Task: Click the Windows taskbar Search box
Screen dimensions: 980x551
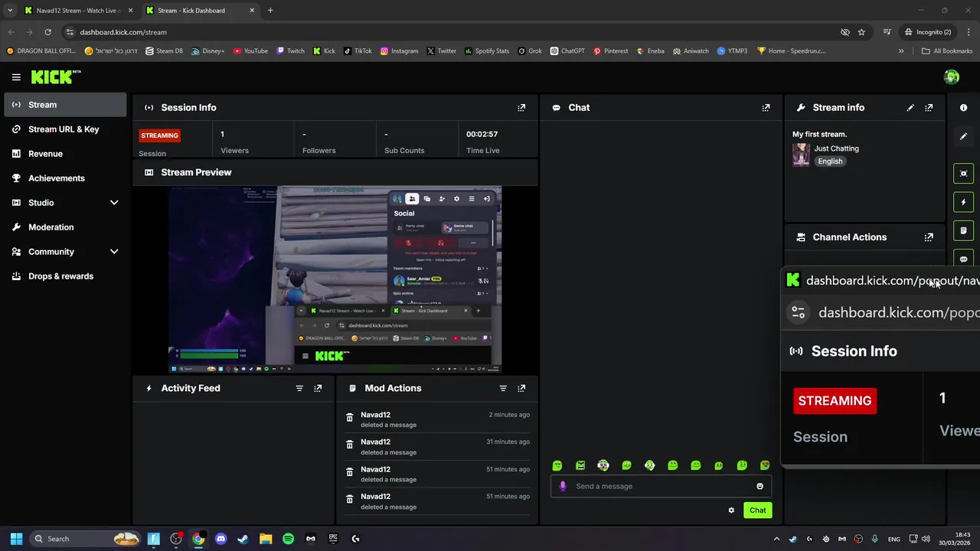Action: pos(86,539)
